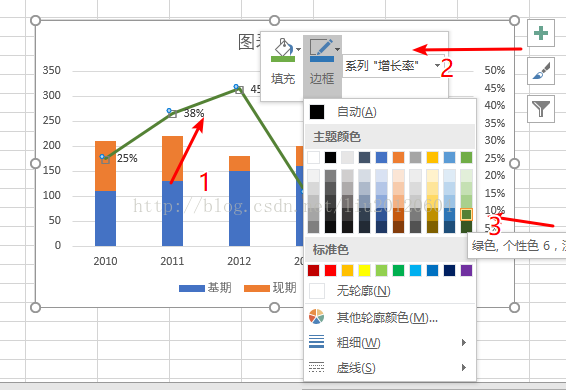Expand the 粗细(W) weight submenu
Image resolution: width=566 pixels, height=390 pixels.
click(x=390, y=342)
